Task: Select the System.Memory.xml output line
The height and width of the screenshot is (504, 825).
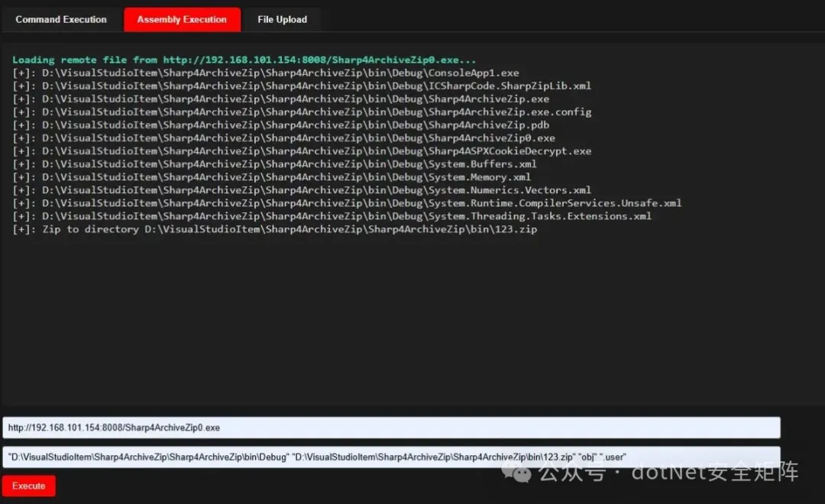Action: tap(271, 177)
